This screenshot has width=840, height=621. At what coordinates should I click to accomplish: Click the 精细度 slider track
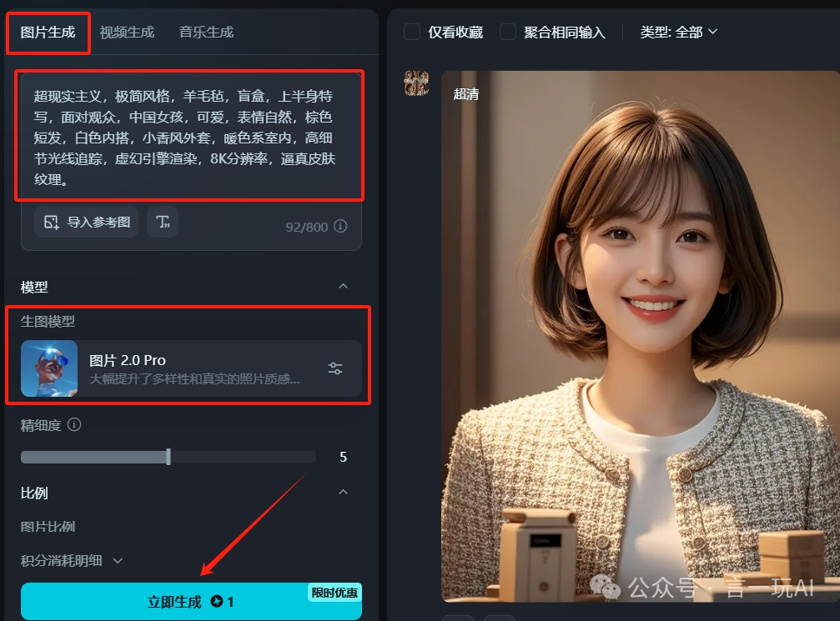pyautogui.click(x=169, y=457)
